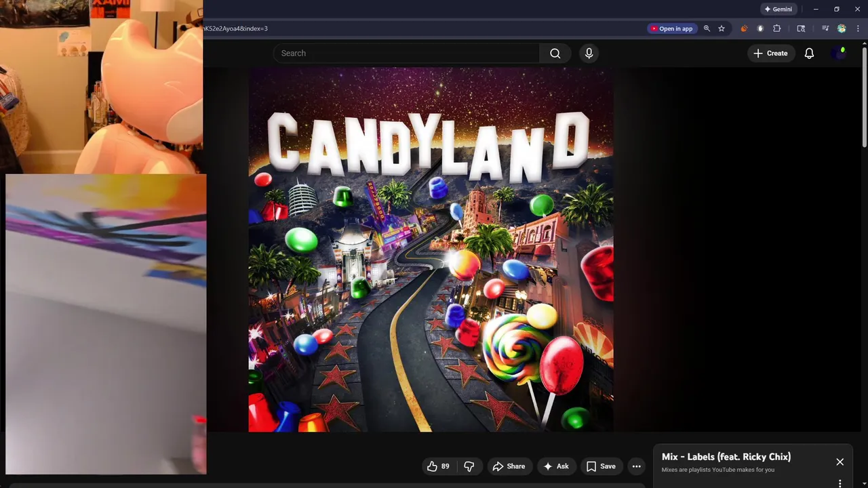Click the hand-shaped extension icon
The height and width of the screenshot is (488, 868).
point(760,28)
